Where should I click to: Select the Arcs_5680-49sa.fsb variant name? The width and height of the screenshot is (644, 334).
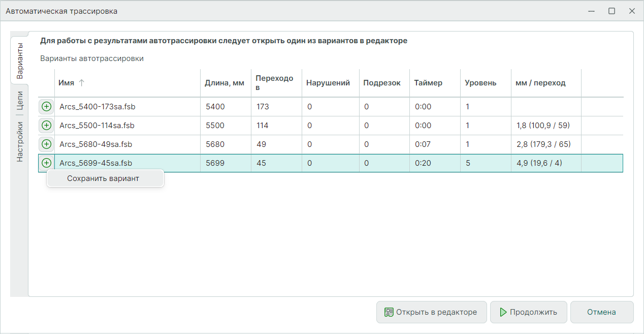tap(96, 144)
